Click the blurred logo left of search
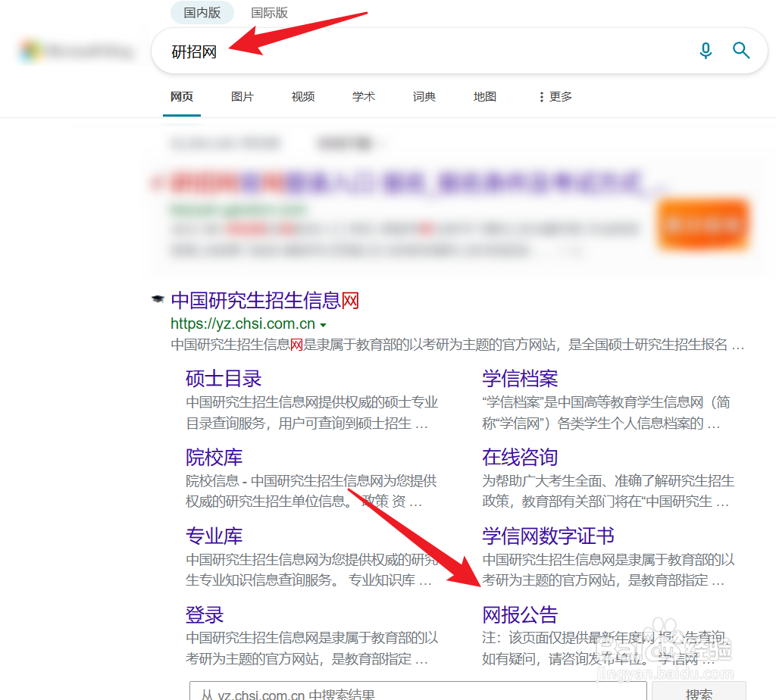The image size is (776, 700). tap(77, 51)
